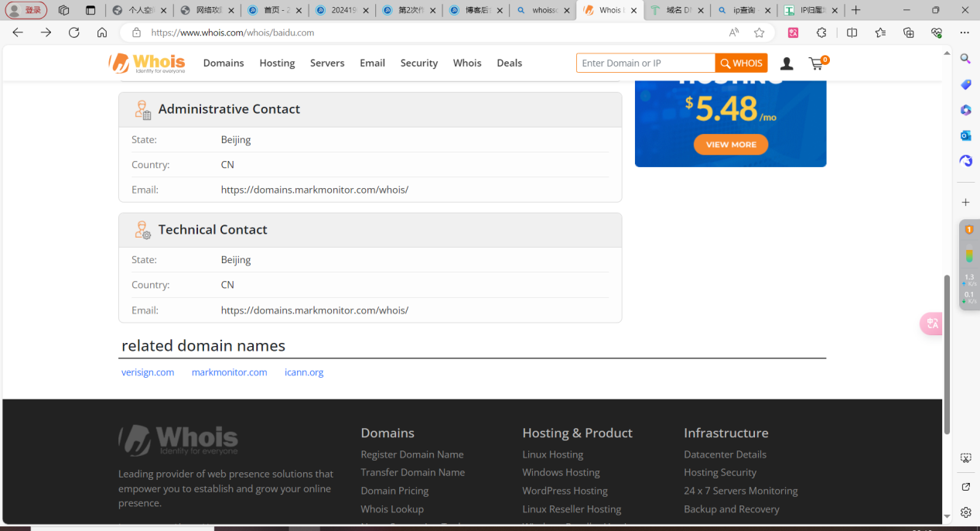
Task: Go to browser home page icon
Action: [x=102, y=33]
